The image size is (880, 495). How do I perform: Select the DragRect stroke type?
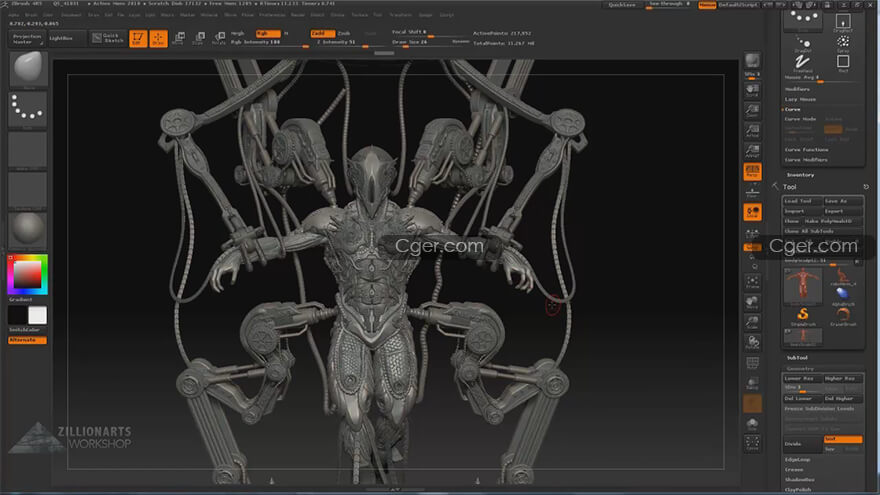click(842, 23)
